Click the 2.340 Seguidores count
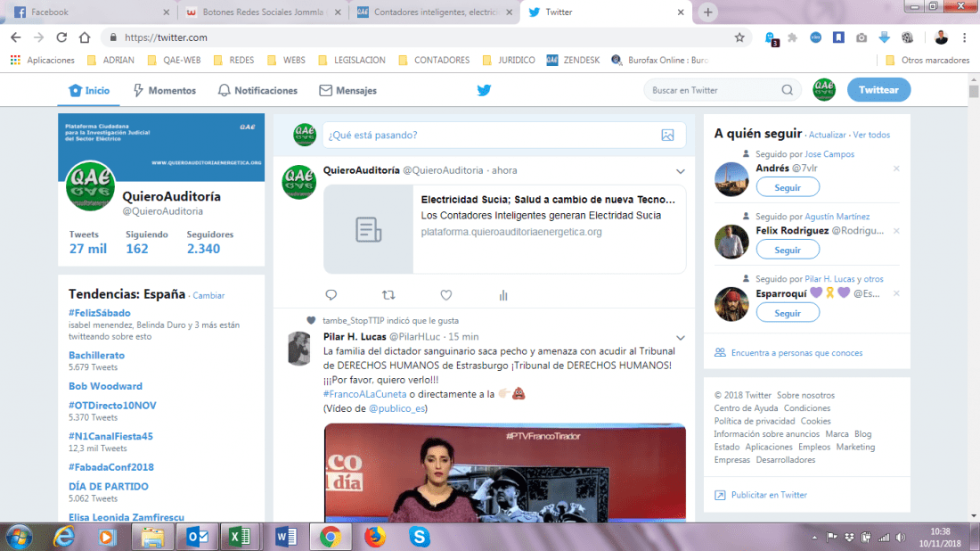Image resolution: width=980 pixels, height=551 pixels. pos(203,248)
